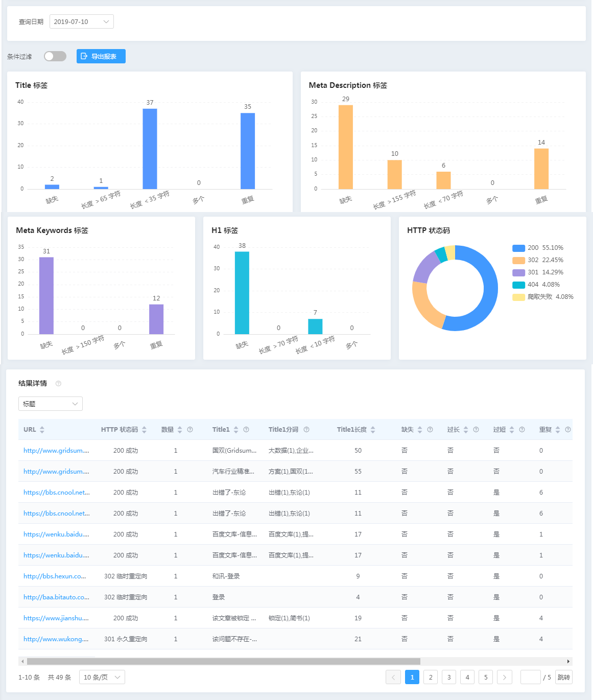This screenshot has width=593, height=700.
Task: Open the query date dropdown 2019-07-10
Action: [x=82, y=21]
